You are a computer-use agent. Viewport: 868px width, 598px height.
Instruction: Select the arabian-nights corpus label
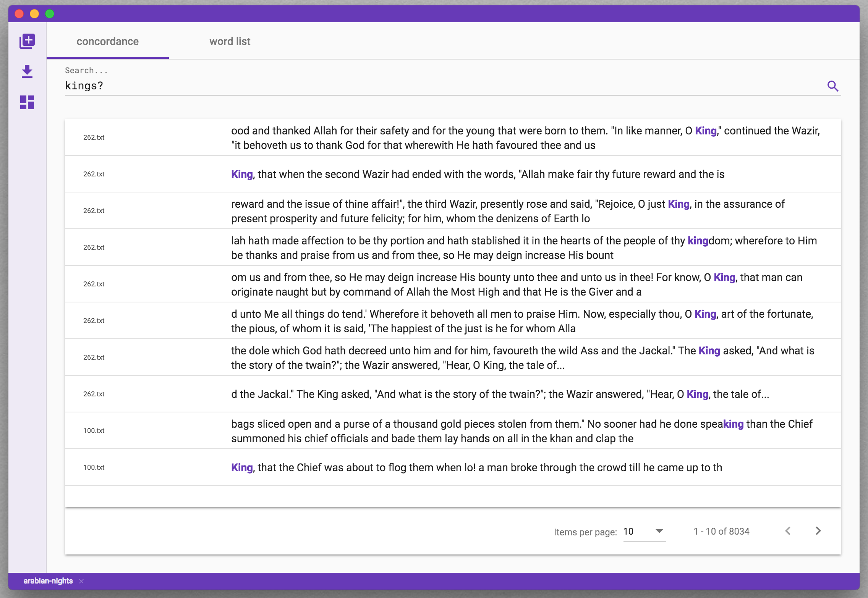(48, 581)
